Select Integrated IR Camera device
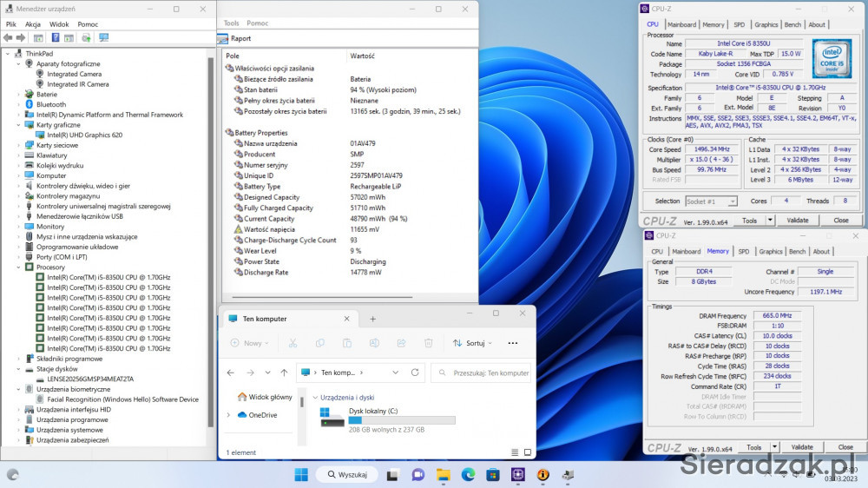This screenshot has width=868, height=488. (x=77, y=84)
